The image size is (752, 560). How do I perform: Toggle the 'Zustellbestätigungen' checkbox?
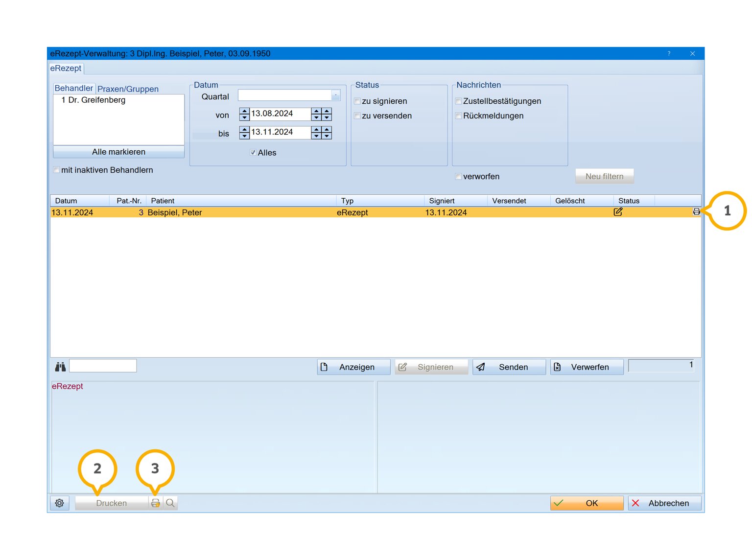[459, 101]
